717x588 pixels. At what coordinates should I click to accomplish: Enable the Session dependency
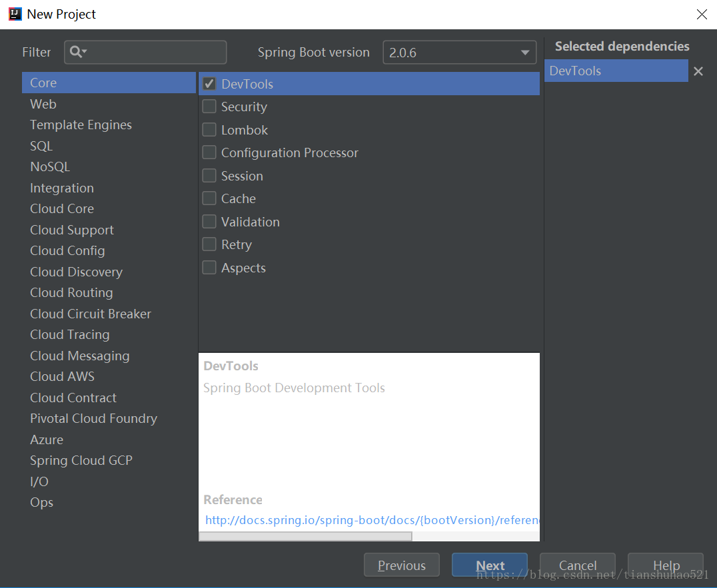click(x=209, y=176)
